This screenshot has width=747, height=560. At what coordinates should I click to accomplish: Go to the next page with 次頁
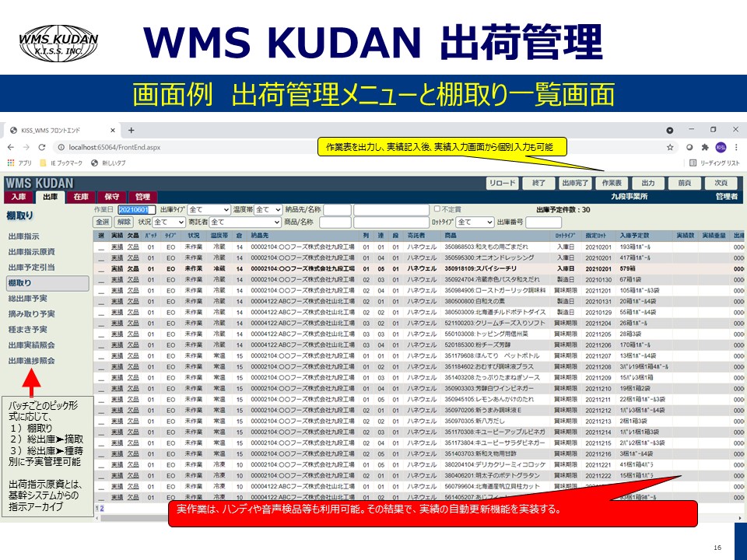(x=721, y=183)
